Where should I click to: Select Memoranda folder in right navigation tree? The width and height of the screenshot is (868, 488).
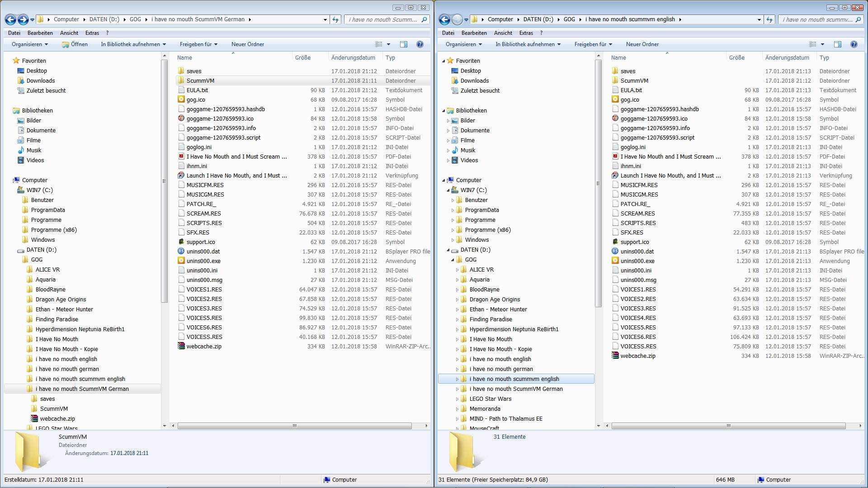click(x=485, y=408)
